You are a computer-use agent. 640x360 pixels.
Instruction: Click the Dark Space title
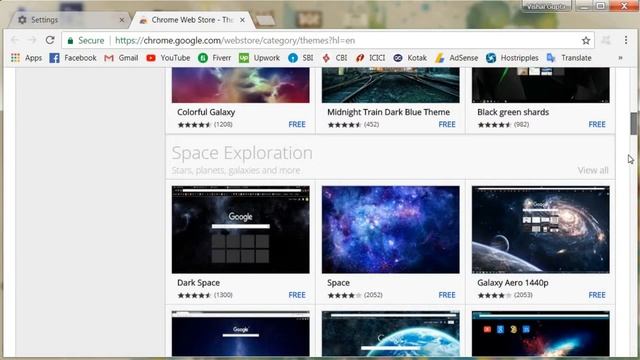click(x=198, y=282)
